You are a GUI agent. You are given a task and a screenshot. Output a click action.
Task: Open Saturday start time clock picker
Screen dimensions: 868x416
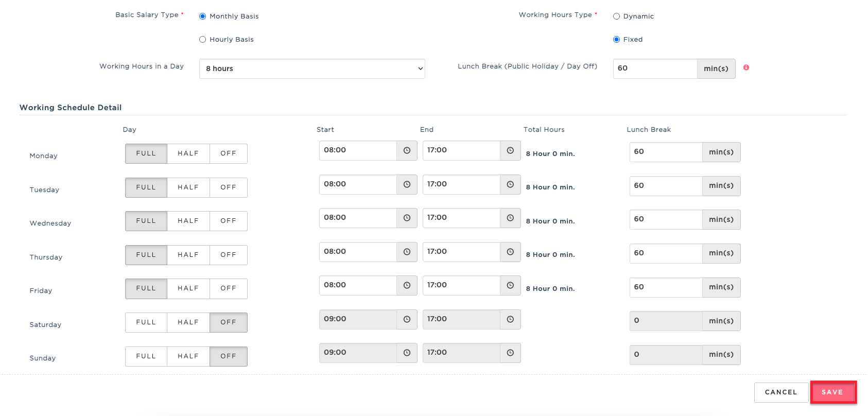407,319
